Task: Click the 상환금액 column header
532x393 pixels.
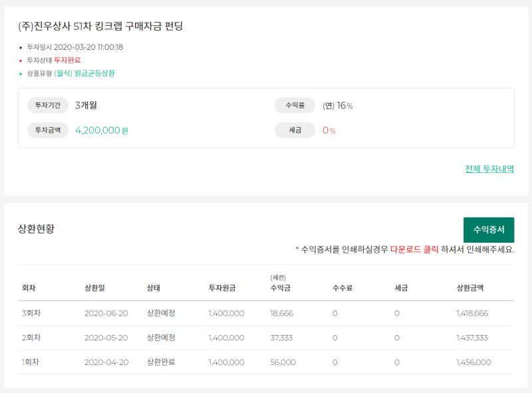Action: (x=469, y=288)
